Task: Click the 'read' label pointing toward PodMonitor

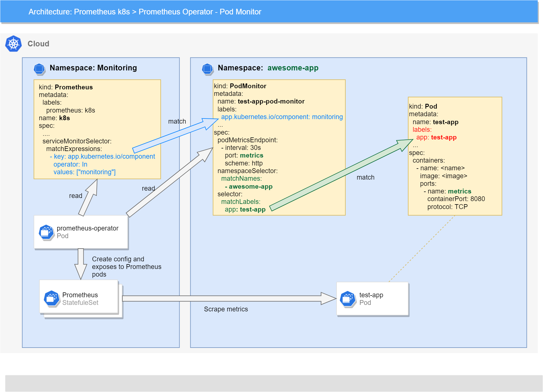Action: pyautogui.click(x=148, y=188)
